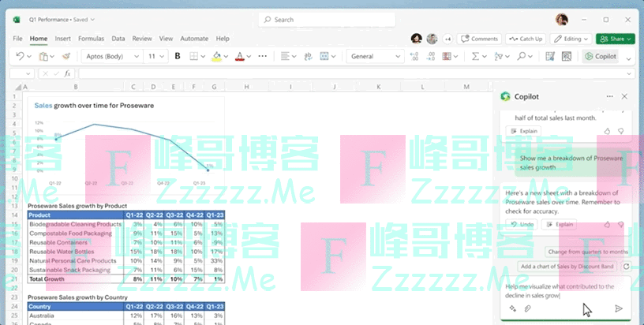Click the formula bar cancel X icon

click(x=45, y=73)
